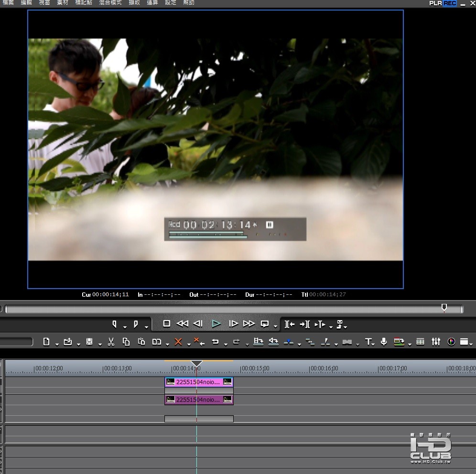Jump to the next edit point

pyautogui.click(x=305, y=324)
